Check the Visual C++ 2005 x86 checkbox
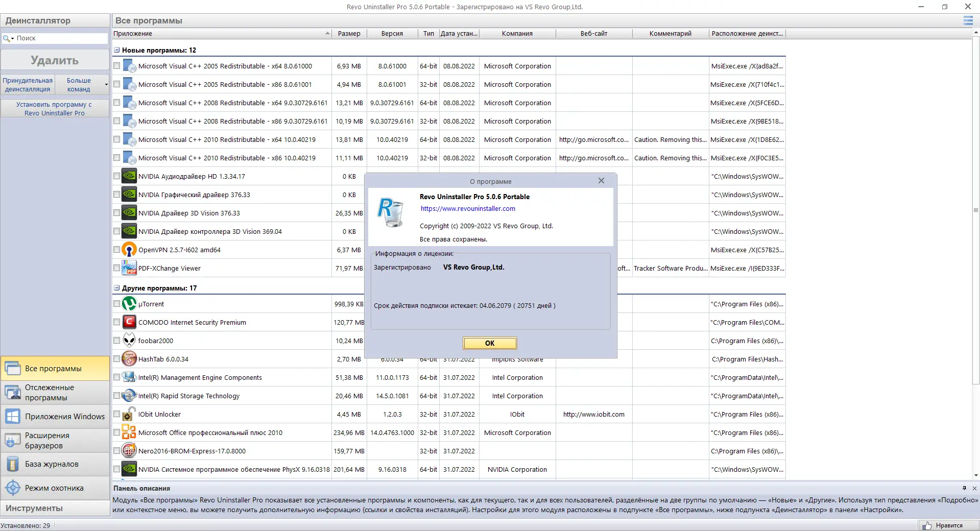The width and height of the screenshot is (980, 531). click(x=117, y=84)
